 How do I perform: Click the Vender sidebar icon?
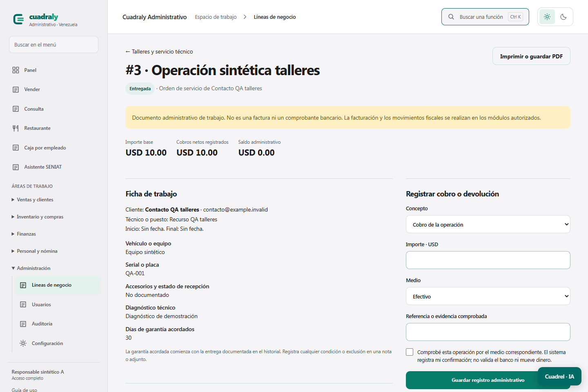coord(16,89)
